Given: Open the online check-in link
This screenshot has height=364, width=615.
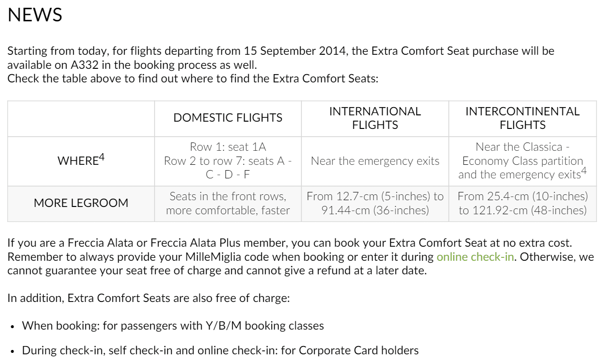Looking at the screenshot, I should 475,257.
